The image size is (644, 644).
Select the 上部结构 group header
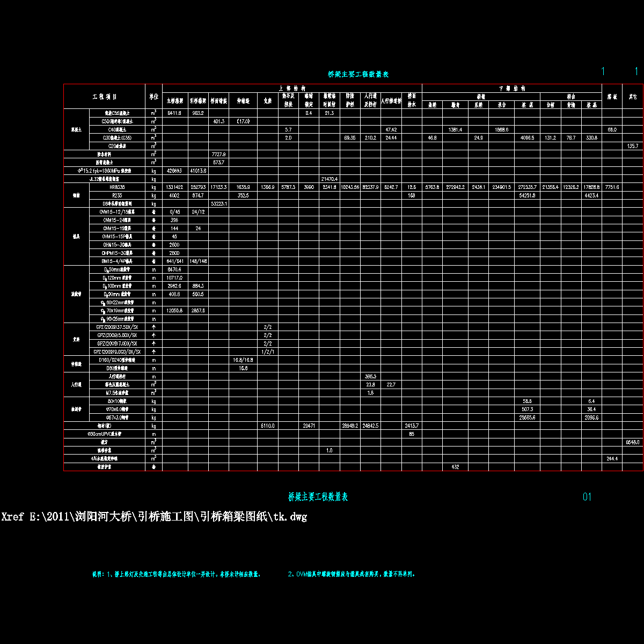point(292,88)
